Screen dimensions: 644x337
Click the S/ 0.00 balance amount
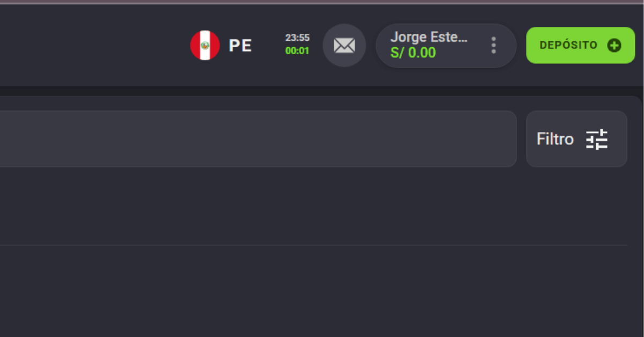pos(413,53)
